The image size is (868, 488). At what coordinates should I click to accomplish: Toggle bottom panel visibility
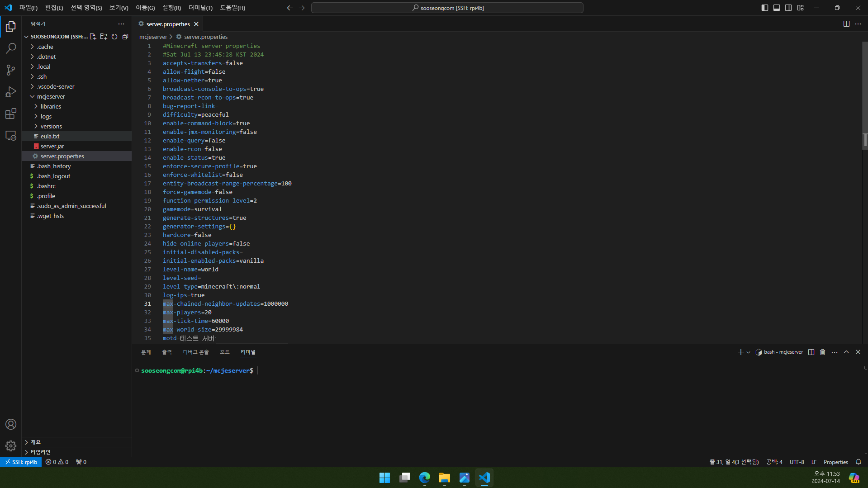point(777,8)
